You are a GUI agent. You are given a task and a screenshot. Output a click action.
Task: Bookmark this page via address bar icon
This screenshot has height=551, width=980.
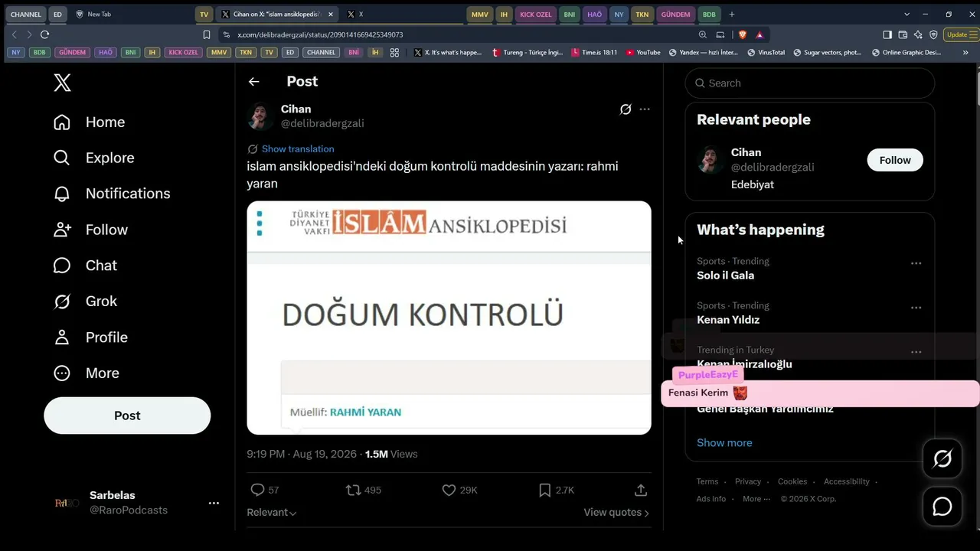pyautogui.click(x=207, y=34)
